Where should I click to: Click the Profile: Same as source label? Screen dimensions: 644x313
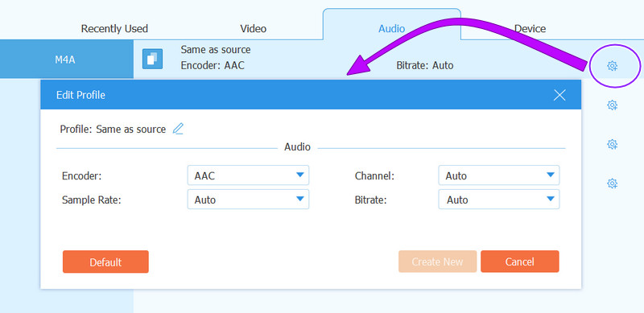coord(113,129)
